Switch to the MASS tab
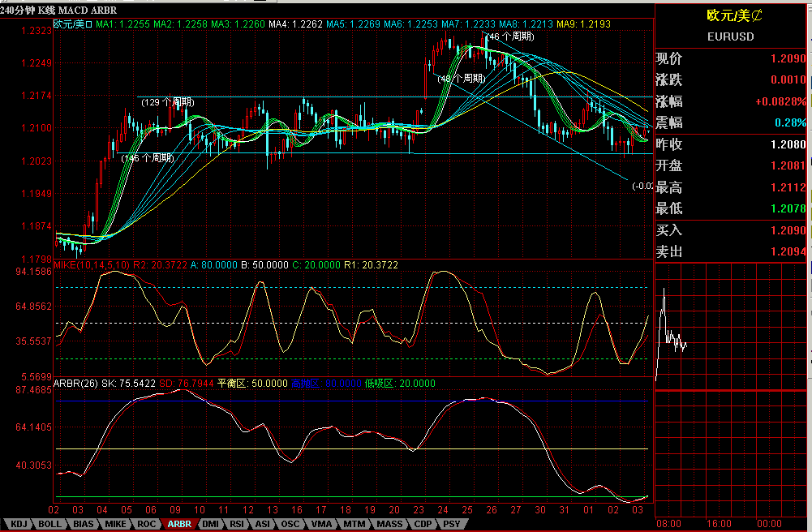This screenshot has width=812, height=532. (x=389, y=524)
